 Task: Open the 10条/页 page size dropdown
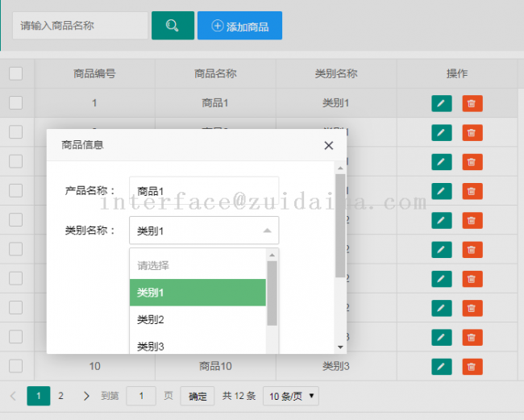click(291, 396)
